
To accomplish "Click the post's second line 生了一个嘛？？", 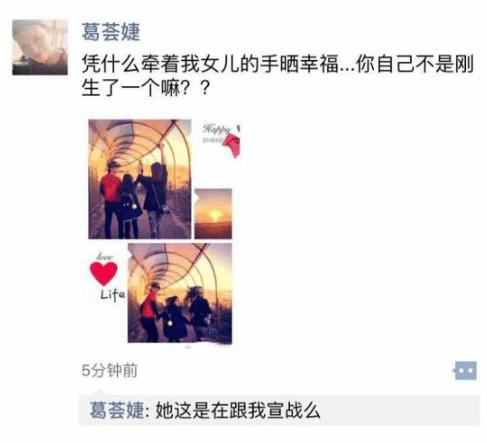I will tap(146, 88).
